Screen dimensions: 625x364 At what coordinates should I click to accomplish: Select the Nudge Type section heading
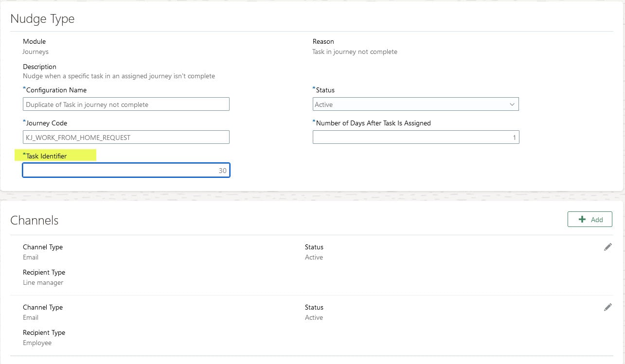pos(42,18)
